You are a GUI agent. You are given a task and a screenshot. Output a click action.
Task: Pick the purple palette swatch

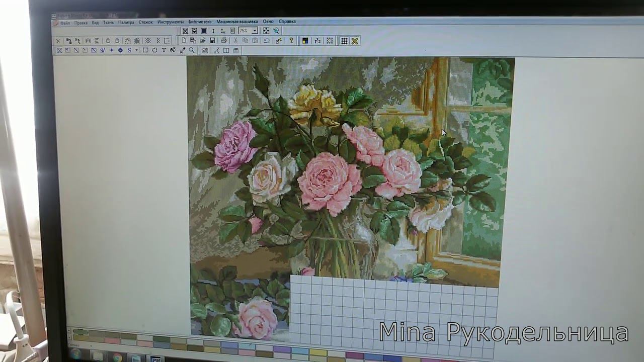tap(282, 349)
